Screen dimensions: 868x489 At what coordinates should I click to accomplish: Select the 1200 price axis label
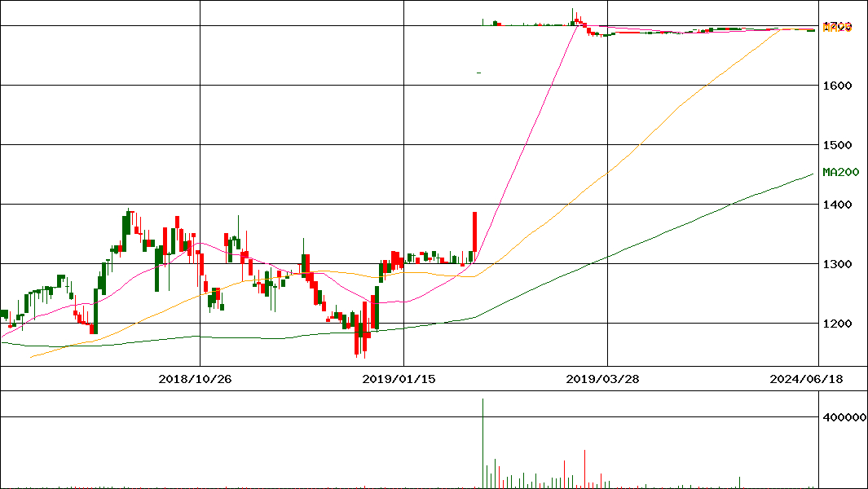[837, 324]
